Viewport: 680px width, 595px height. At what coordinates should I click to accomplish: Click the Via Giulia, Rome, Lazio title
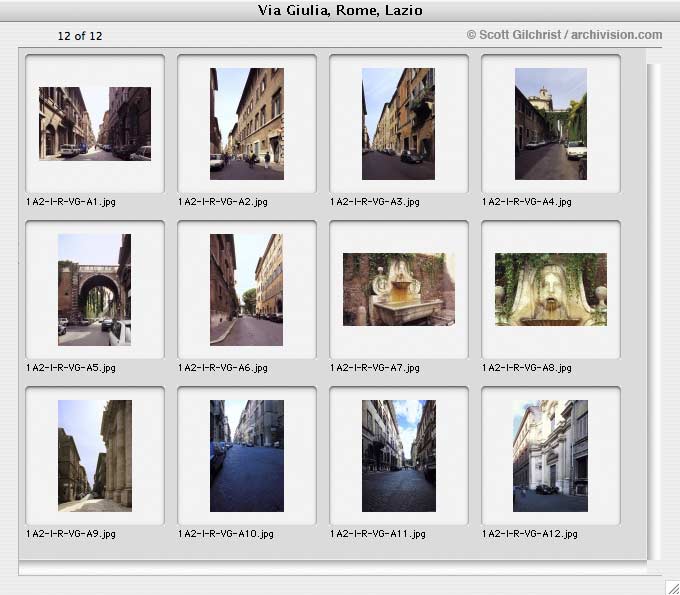click(340, 10)
